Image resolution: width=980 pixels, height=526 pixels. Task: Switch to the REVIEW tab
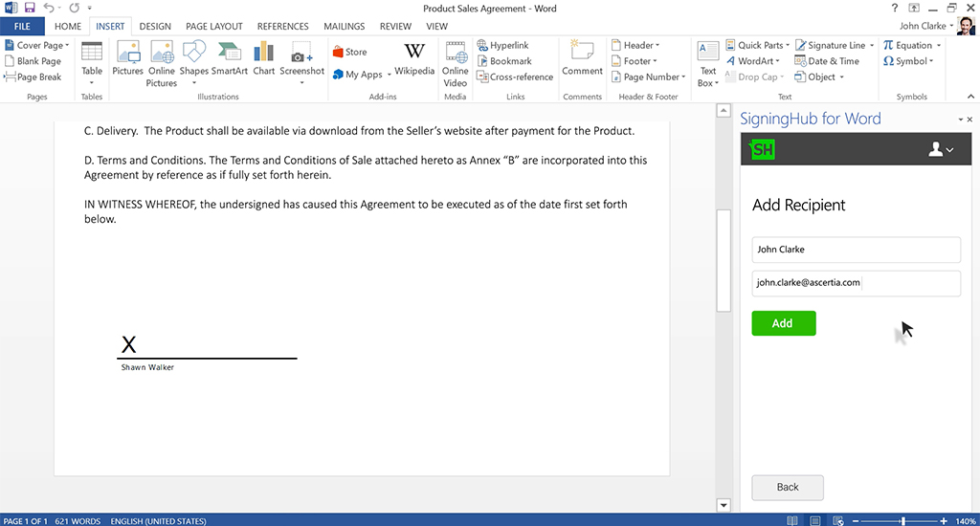[395, 26]
